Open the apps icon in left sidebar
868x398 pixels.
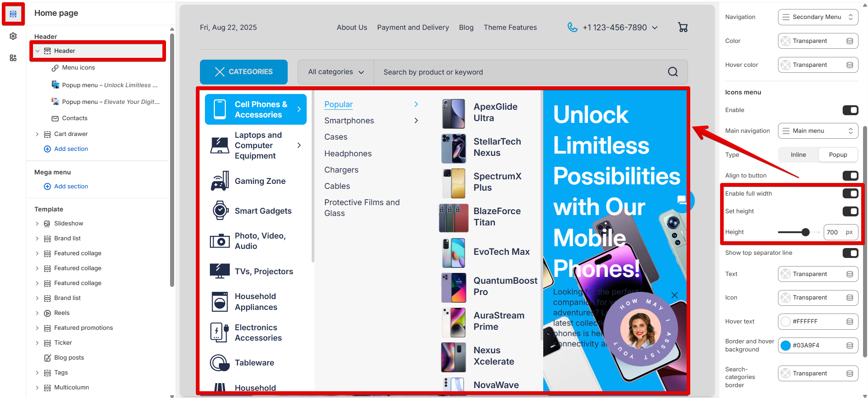13,58
